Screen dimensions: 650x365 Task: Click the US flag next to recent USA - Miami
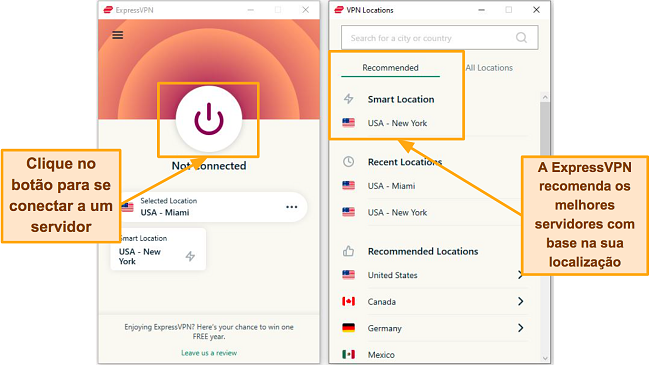(x=348, y=185)
